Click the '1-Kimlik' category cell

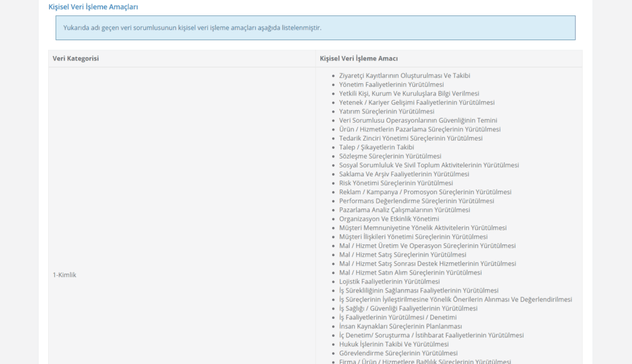point(64,275)
